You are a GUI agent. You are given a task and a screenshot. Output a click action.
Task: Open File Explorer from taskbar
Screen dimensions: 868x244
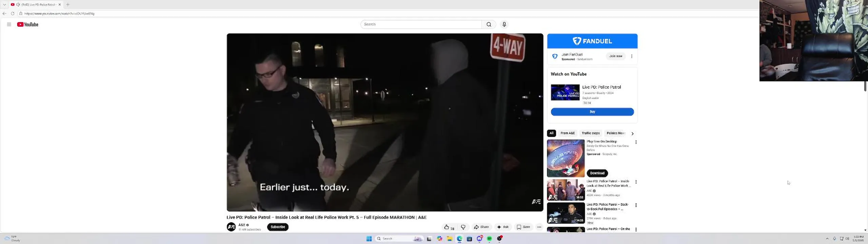[x=449, y=239]
